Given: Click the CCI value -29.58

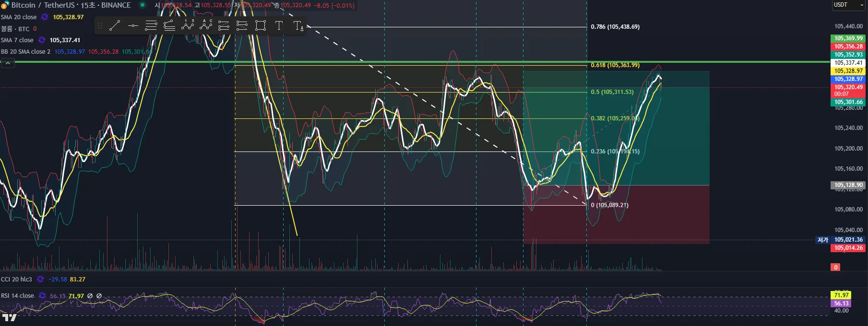Looking at the screenshot, I should coord(58,279).
